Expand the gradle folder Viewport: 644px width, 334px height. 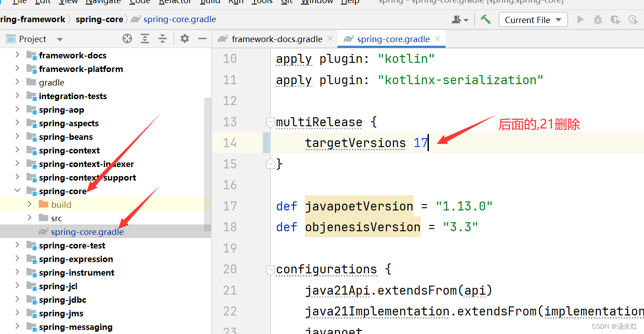pyautogui.click(x=17, y=82)
